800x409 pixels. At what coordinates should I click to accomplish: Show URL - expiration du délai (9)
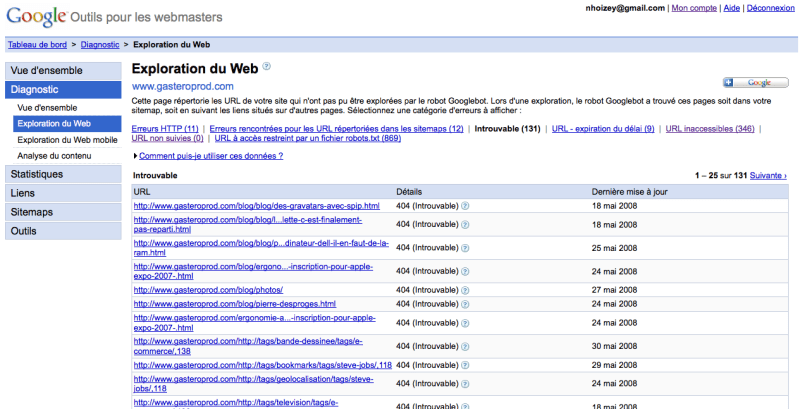click(x=603, y=129)
